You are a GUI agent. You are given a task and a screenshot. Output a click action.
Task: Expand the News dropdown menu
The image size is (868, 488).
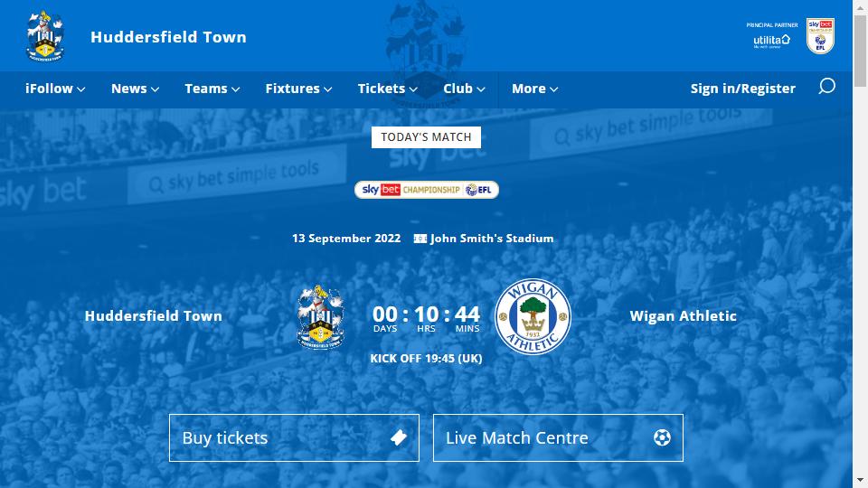(x=135, y=89)
